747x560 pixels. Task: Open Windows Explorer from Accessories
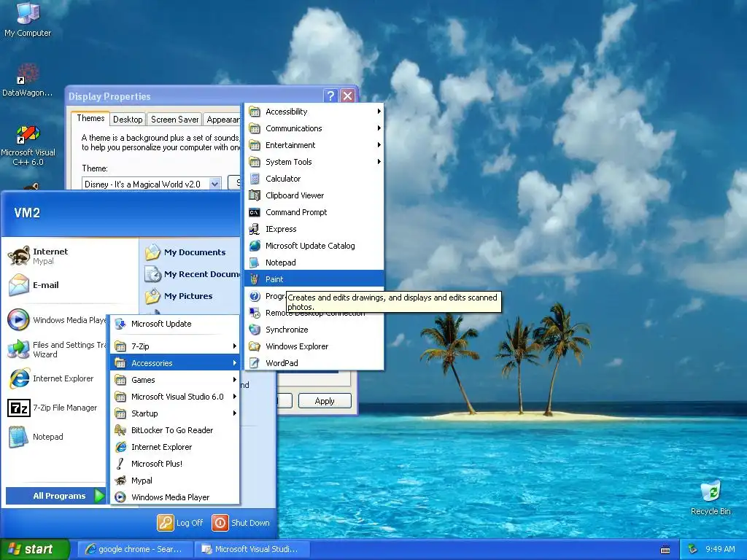(x=314, y=346)
